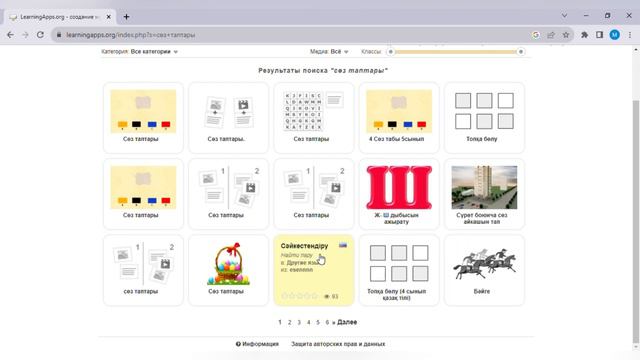The width and height of the screenshot is (640, 360).
Task: Open Защита авторских прав и данных link
Action: pos(338,344)
